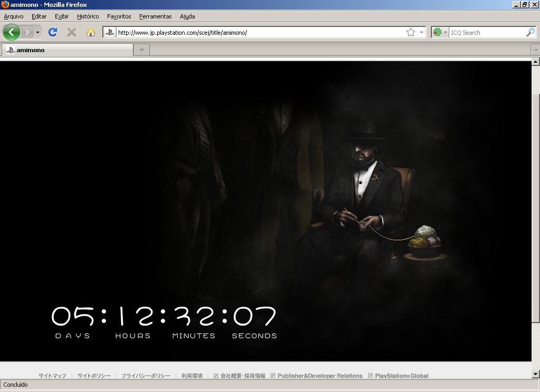
Task: Expand the address bar URL history dropdown
Action: tap(421, 32)
